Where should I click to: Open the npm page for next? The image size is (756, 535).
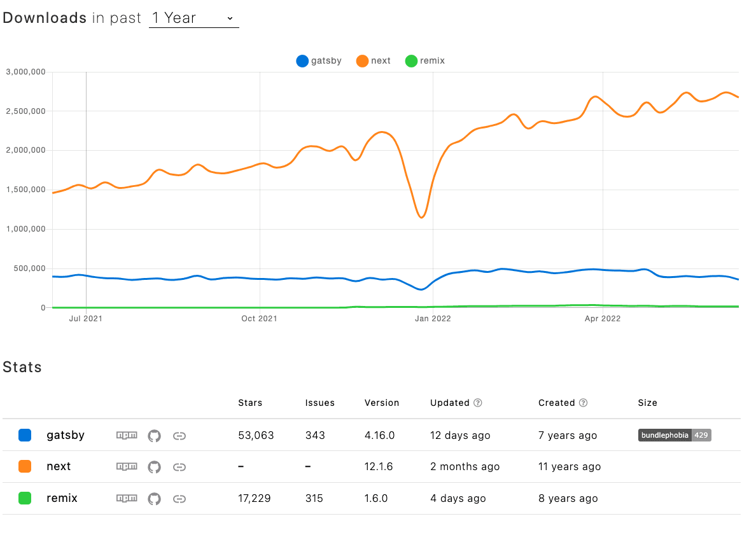click(126, 466)
